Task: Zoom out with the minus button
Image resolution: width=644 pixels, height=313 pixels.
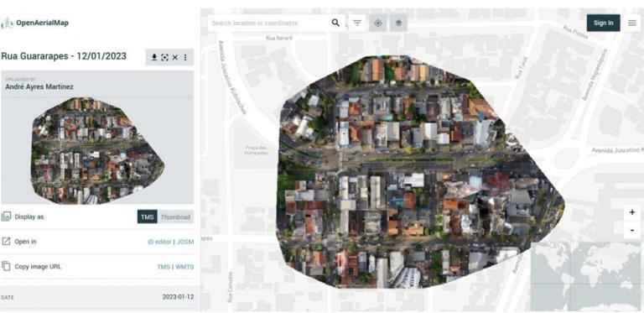Action: coord(632,230)
